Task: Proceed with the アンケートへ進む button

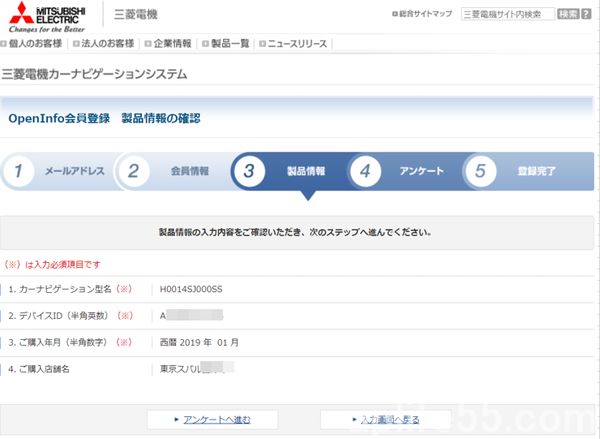Action: [x=212, y=418]
